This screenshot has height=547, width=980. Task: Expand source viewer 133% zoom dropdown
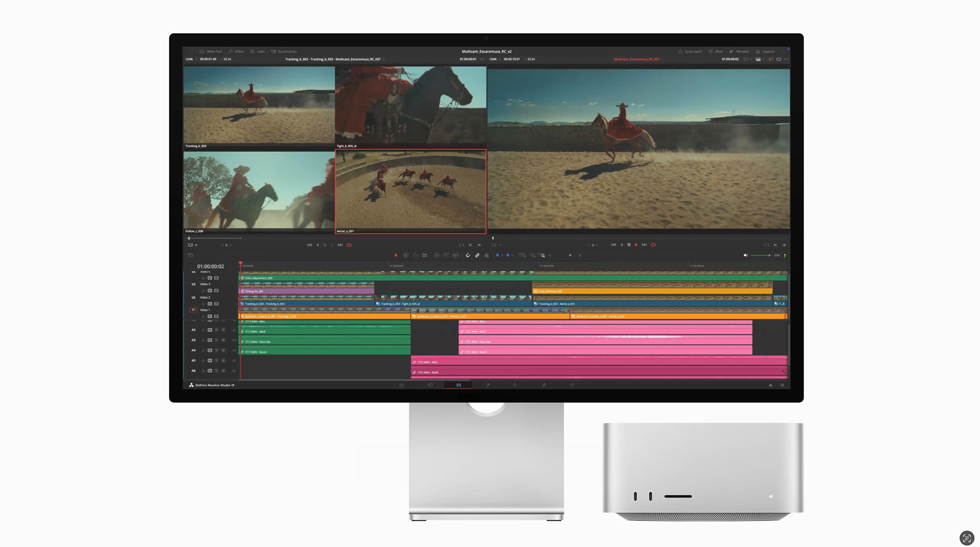pyautogui.click(x=190, y=59)
